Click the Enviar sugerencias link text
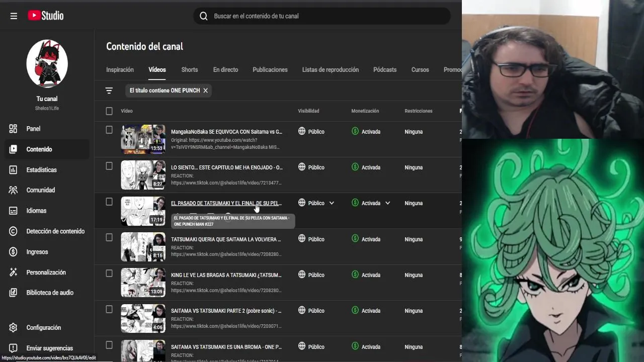The height and width of the screenshot is (362, 644). coord(50,348)
